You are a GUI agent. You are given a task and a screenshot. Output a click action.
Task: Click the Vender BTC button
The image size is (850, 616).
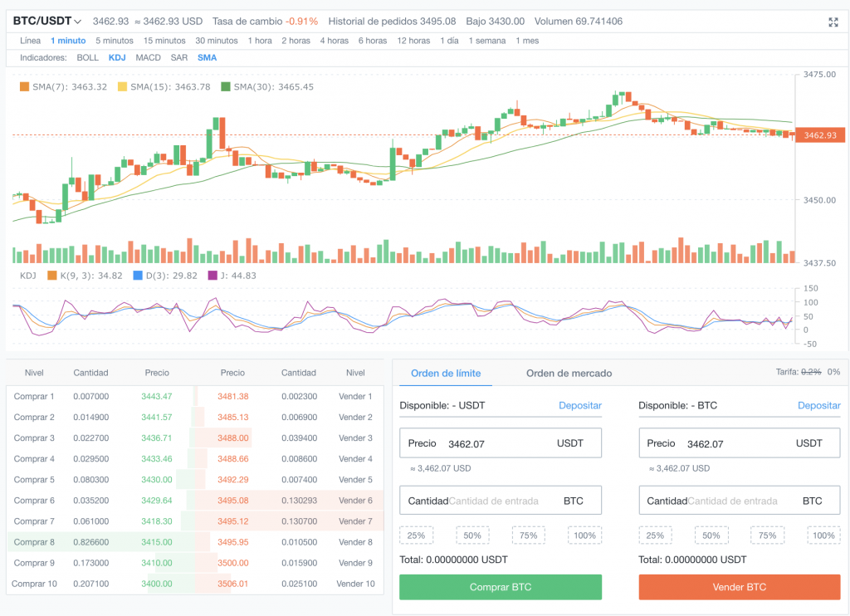(740, 587)
